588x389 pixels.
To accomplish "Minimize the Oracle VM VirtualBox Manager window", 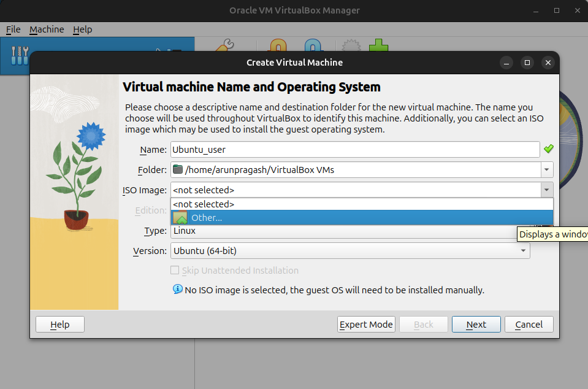I will click(x=536, y=11).
